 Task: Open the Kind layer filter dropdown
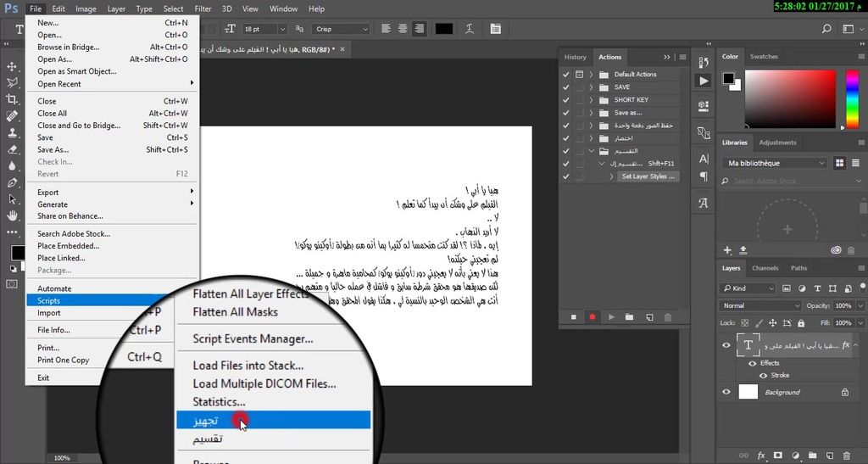(x=748, y=288)
